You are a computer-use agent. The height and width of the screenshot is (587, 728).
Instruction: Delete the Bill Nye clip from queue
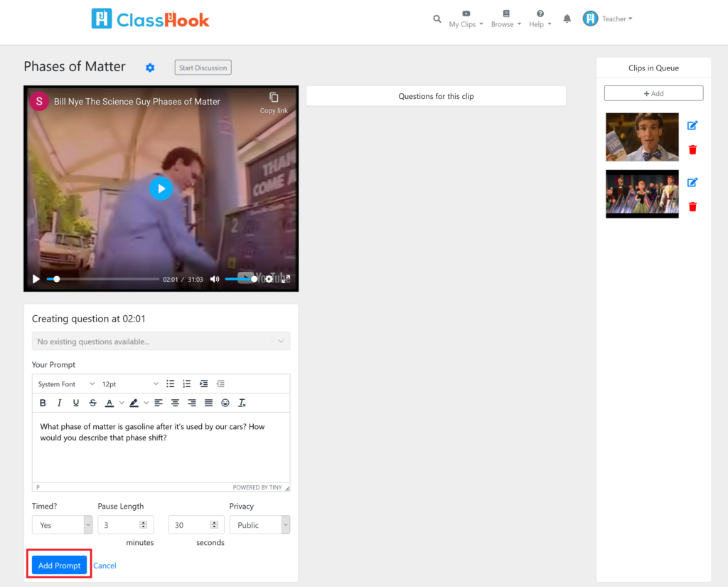[692, 149]
